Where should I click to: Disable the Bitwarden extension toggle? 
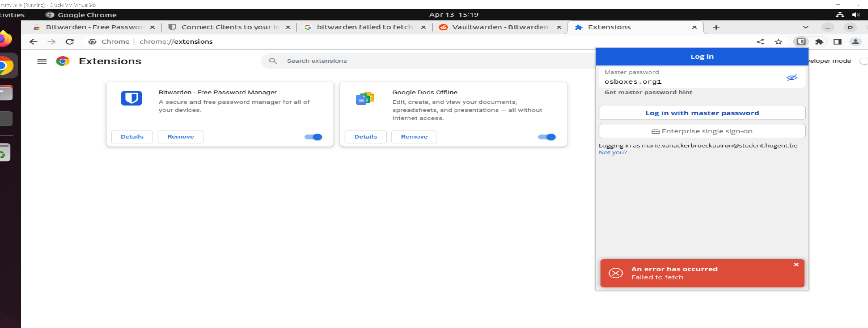(313, 137)
